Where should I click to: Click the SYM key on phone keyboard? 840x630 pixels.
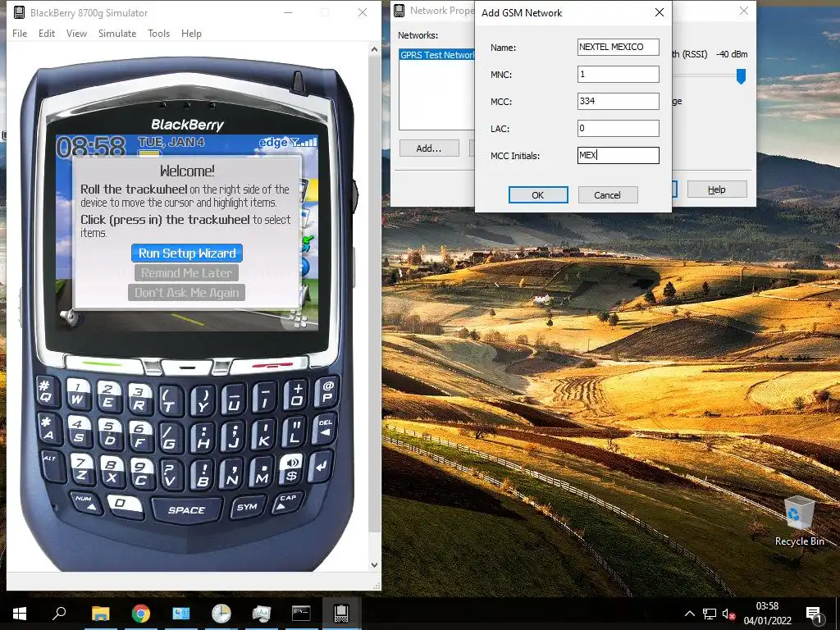[246, 507]
